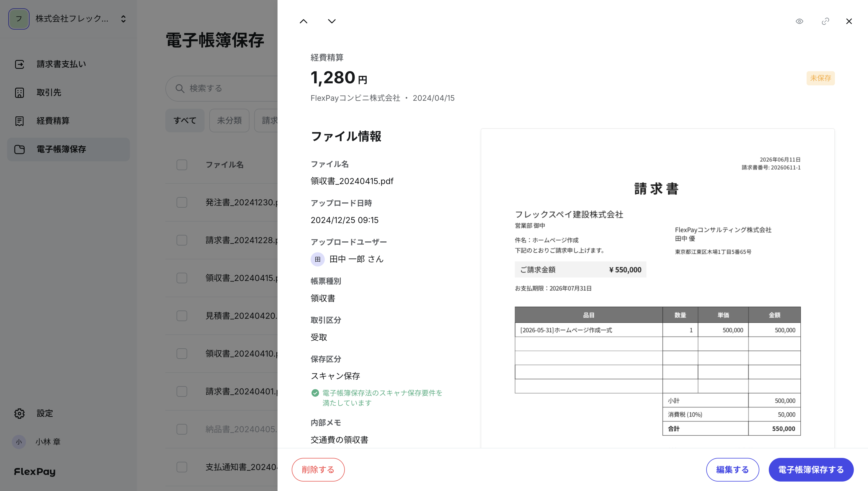Expand the 株式会社フレック company switcher

[x=123, y=19]
